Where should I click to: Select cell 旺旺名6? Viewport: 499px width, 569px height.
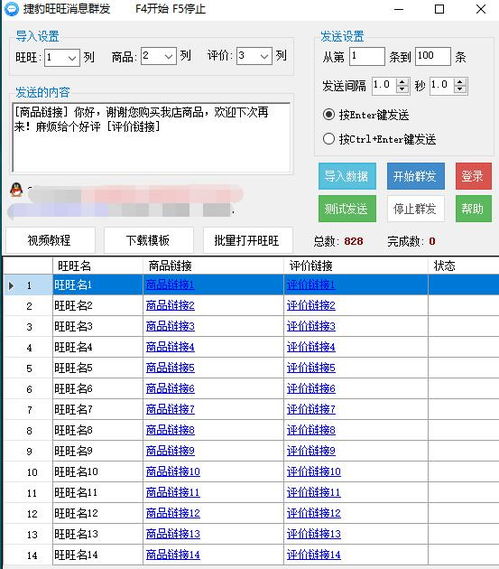(98, 389)
